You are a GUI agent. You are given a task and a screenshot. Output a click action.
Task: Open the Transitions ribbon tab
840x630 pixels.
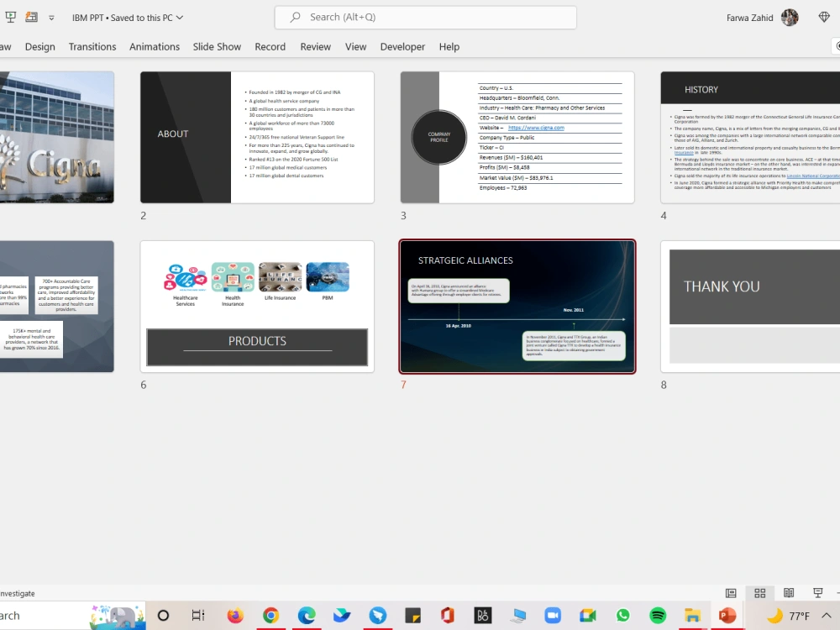(x=92, y=47)
